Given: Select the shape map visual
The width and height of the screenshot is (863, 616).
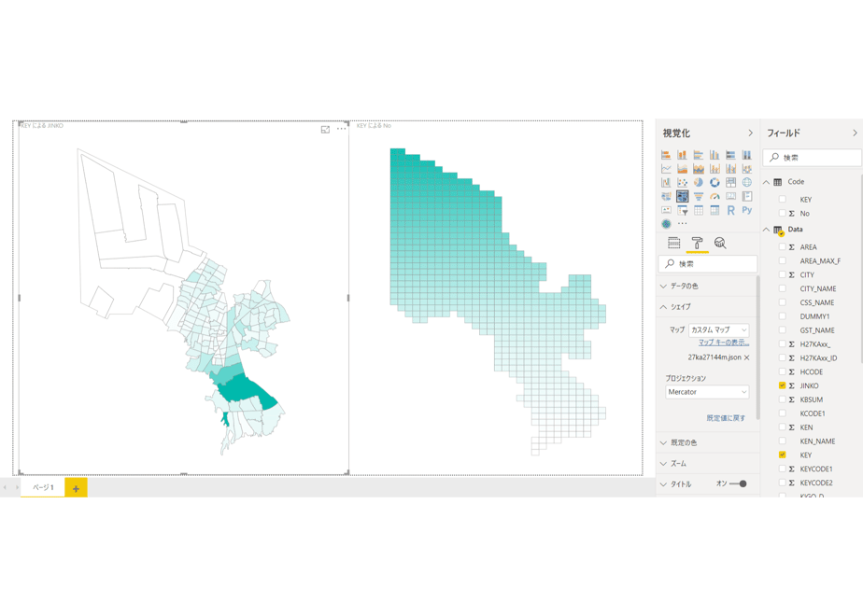Looking at the screenshot, I should [682, 196].
